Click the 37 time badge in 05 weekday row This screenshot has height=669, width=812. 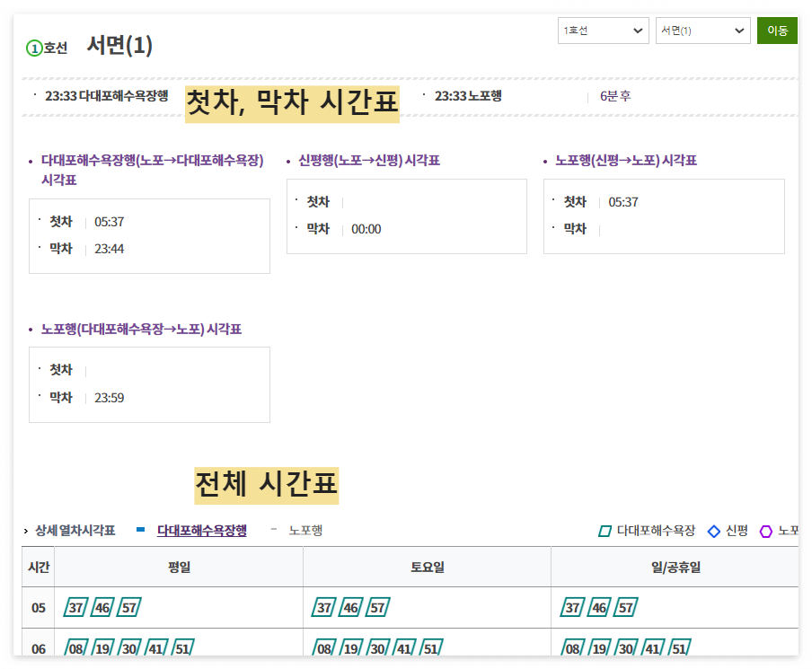point(74,607)
